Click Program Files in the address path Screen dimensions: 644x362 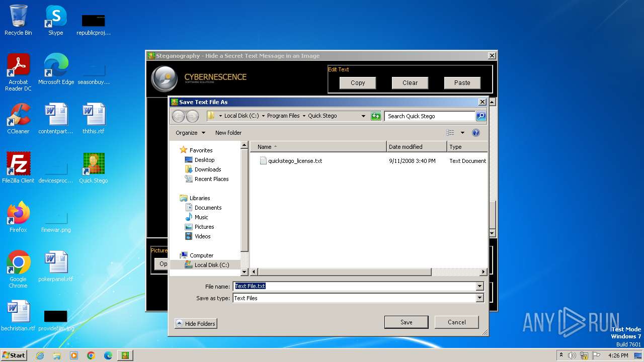click(x=283, y=116)
